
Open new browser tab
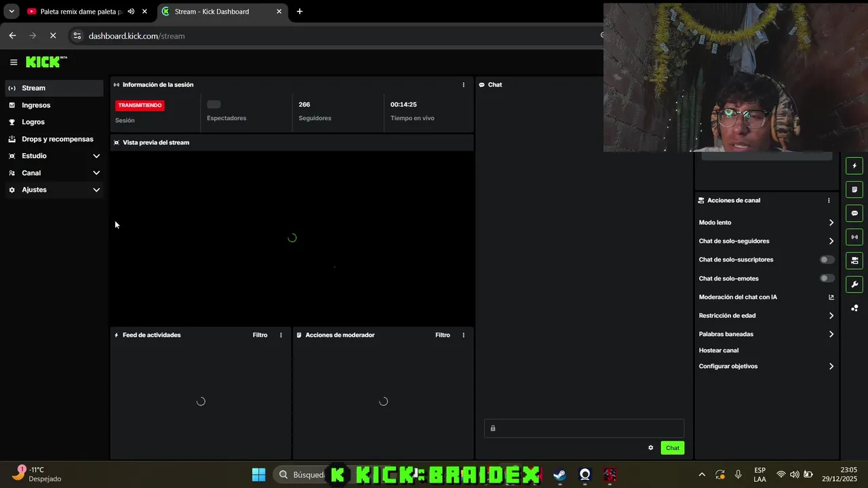300,12
